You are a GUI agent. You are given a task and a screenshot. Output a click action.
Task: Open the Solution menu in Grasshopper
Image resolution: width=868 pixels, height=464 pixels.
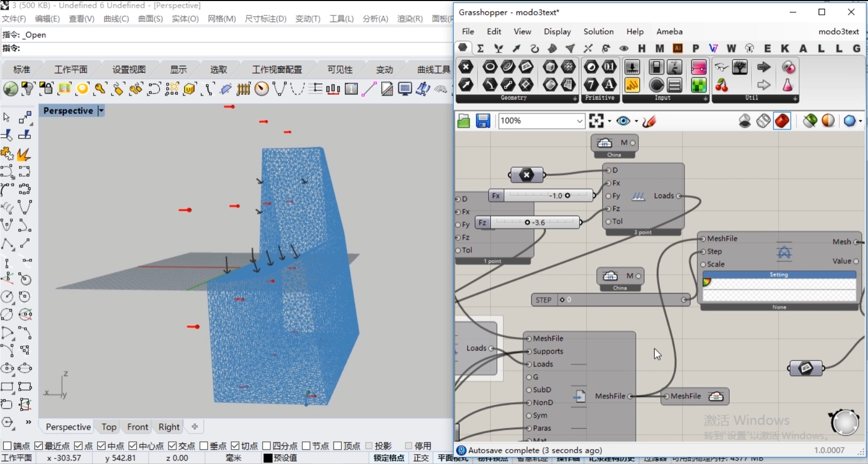[598, 31]
